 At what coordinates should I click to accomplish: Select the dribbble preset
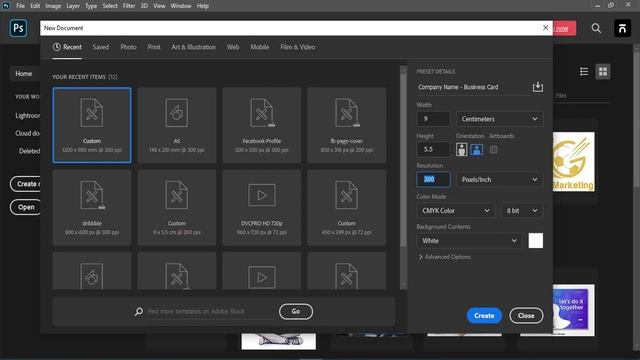click(x=92, y=208)
